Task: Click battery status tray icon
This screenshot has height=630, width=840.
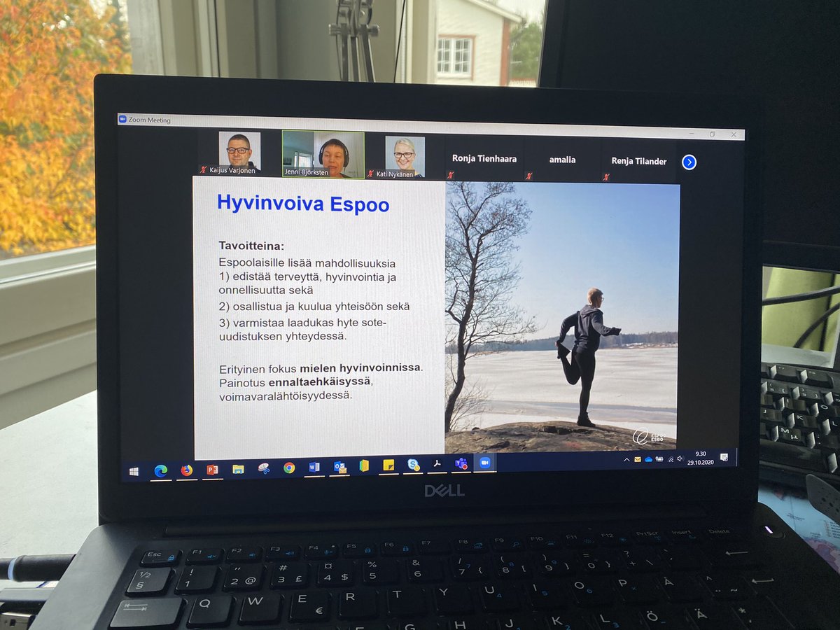Action: [659, 459]
